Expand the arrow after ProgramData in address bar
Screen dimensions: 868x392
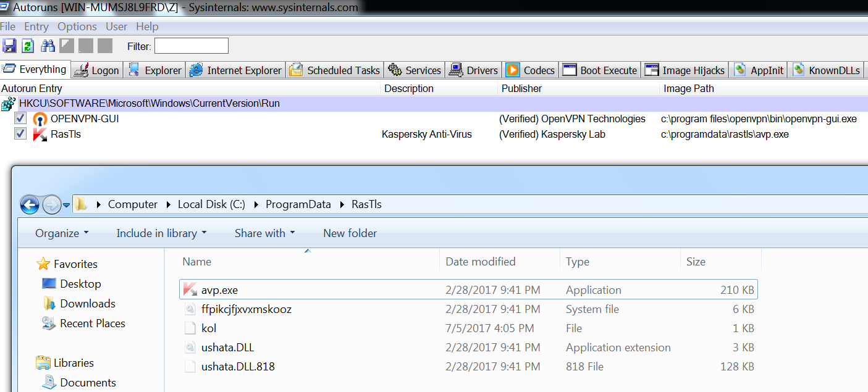(x=343, y=204)
